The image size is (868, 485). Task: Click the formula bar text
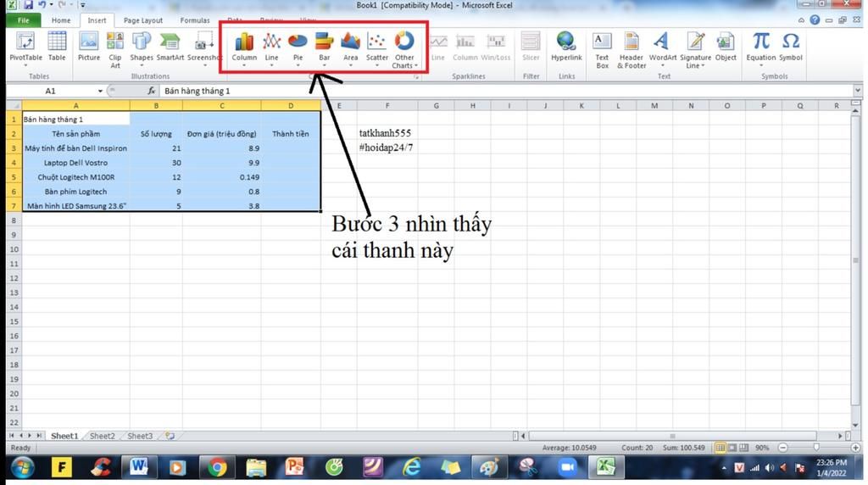coord(197,91)
